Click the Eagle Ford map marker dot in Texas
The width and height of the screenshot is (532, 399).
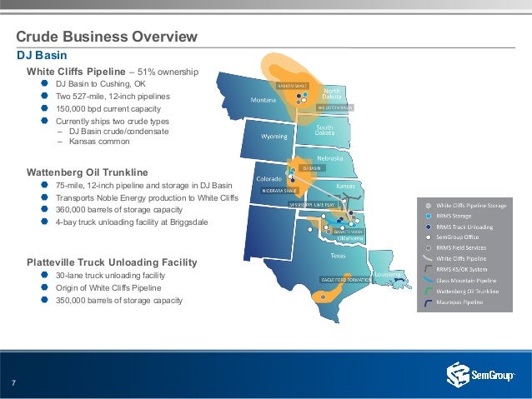pyautogui.click(x=323, y=297)
